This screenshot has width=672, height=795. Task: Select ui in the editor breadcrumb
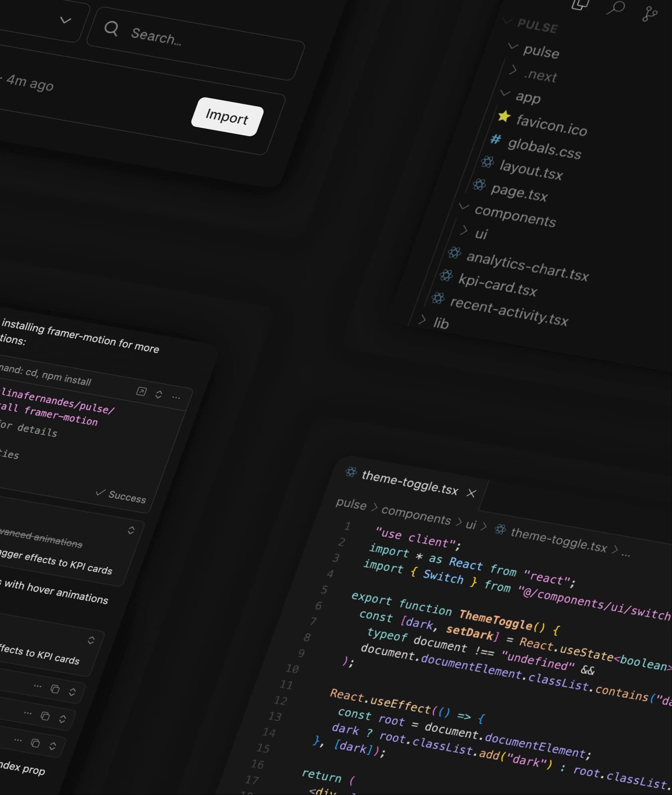click(x=471, y=525)
